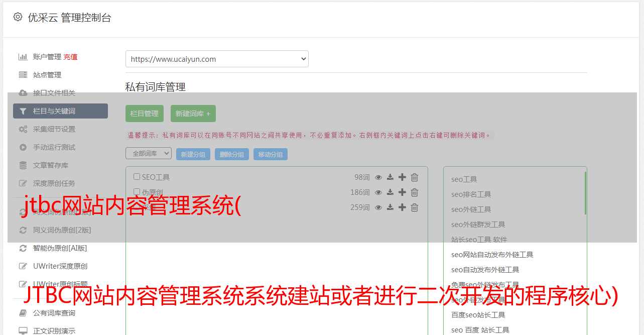
Task: Open 公有词库查询 in the sidebar
Action: (54, 313)
